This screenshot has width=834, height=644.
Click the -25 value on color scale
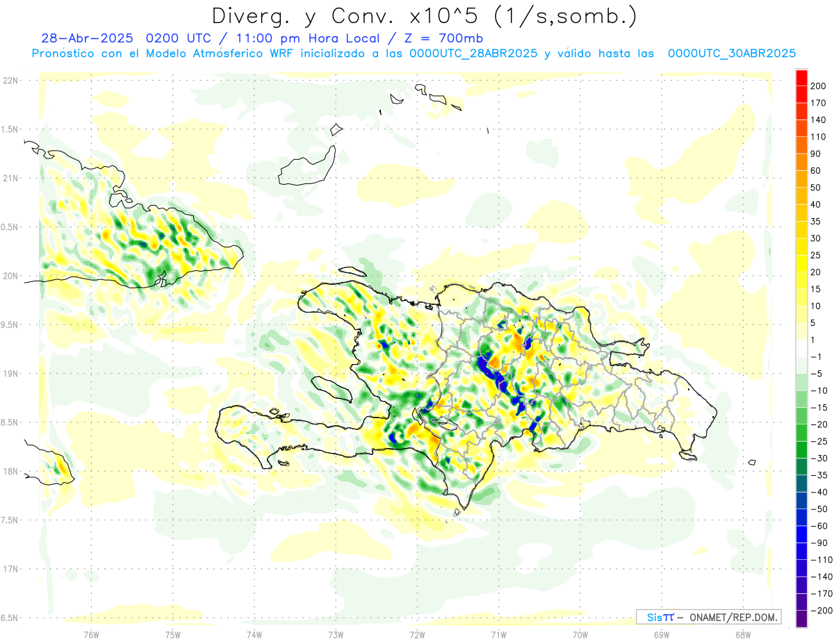pyautogui.click(x=818, y=441)
